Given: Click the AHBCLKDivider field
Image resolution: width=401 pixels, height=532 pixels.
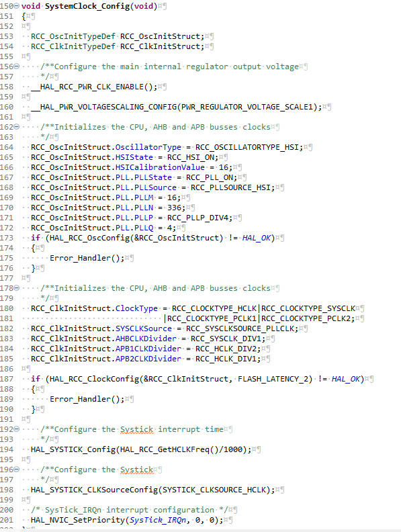Looking at the screenshot, I should 146,339.
